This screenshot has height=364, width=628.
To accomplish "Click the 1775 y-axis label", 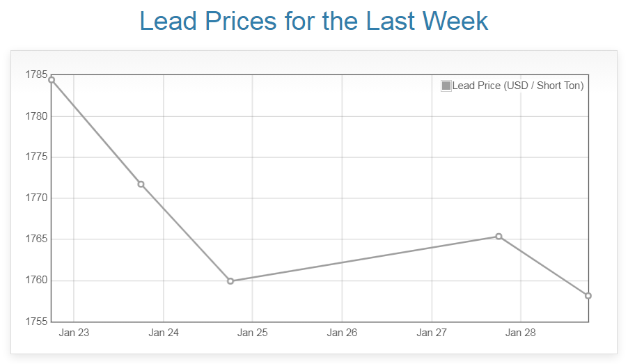I will 36,157.
